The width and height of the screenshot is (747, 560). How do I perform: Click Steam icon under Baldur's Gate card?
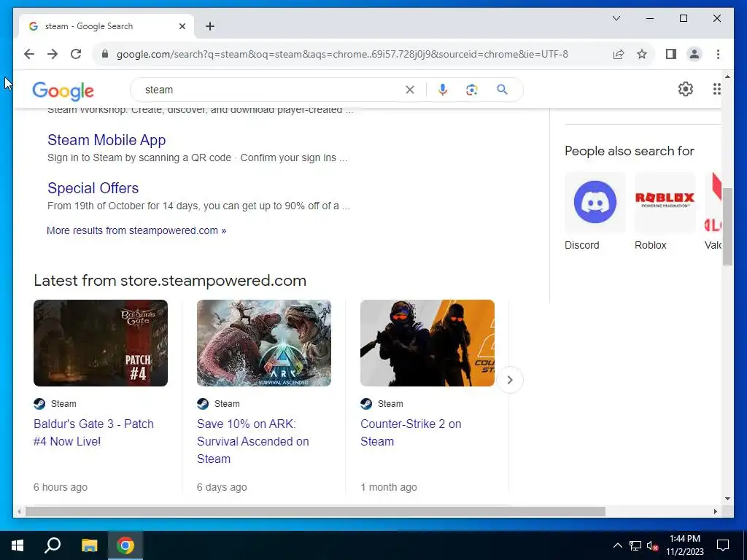pos(39,404)
